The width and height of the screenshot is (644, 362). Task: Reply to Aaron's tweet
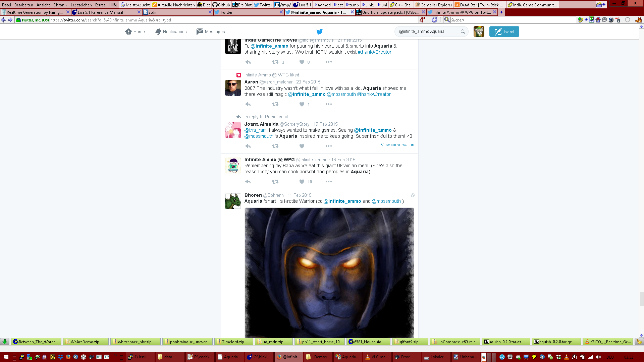click(x=248, y=104)
